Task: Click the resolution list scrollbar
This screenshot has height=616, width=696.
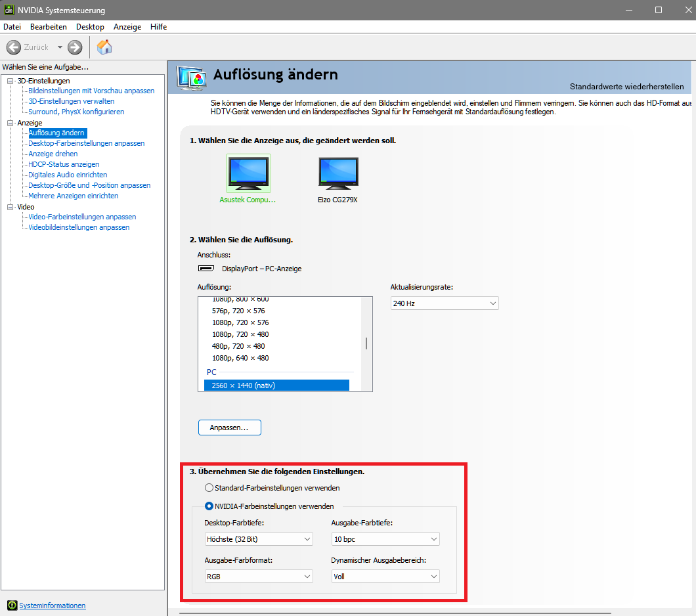Action: [x=366, y=343]
